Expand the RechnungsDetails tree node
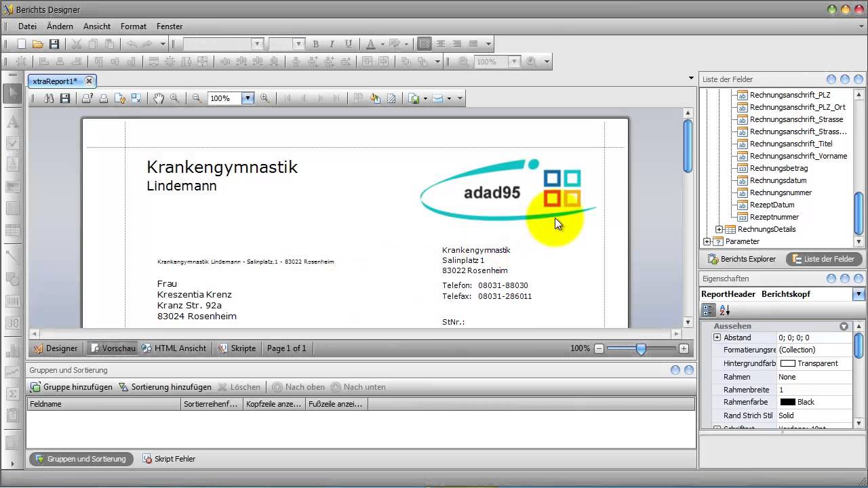 pyautogui.click(x=719, y=229)
